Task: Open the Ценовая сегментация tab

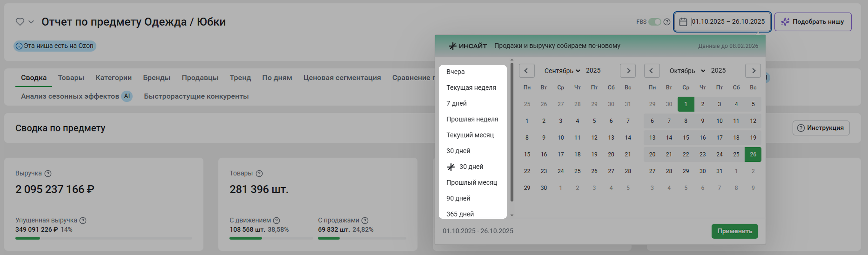Action: point(342,78)
